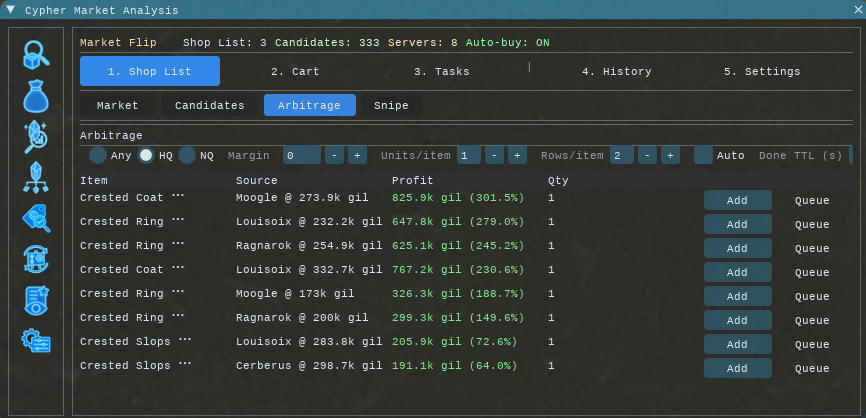Open the gear with sliders settings icon
This screenshot has width=866, height=418.
click(36, 341)
